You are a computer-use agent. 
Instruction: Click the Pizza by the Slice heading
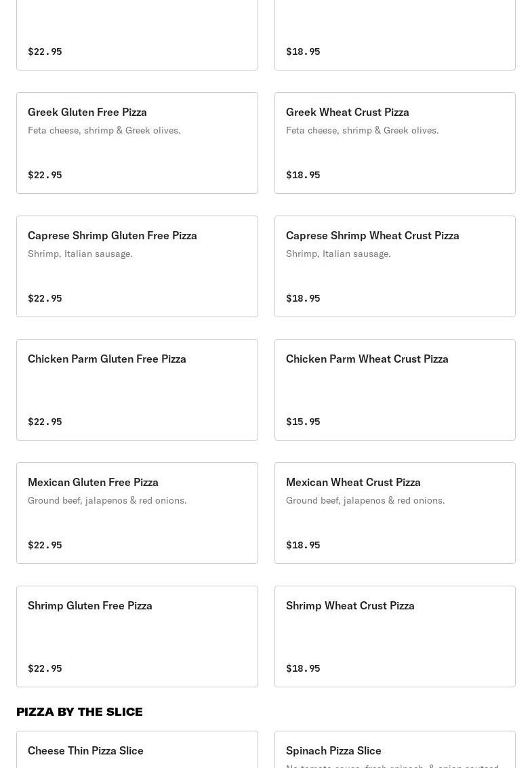(79, 712)
